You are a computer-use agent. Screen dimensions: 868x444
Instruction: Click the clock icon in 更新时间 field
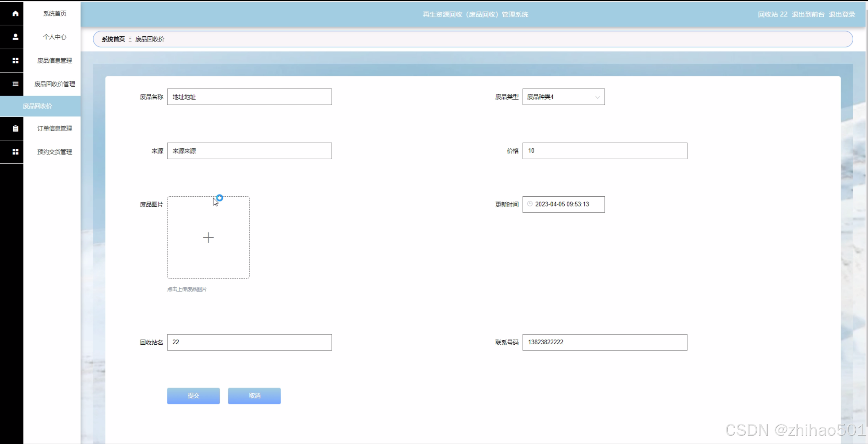(x=530, y=204)
